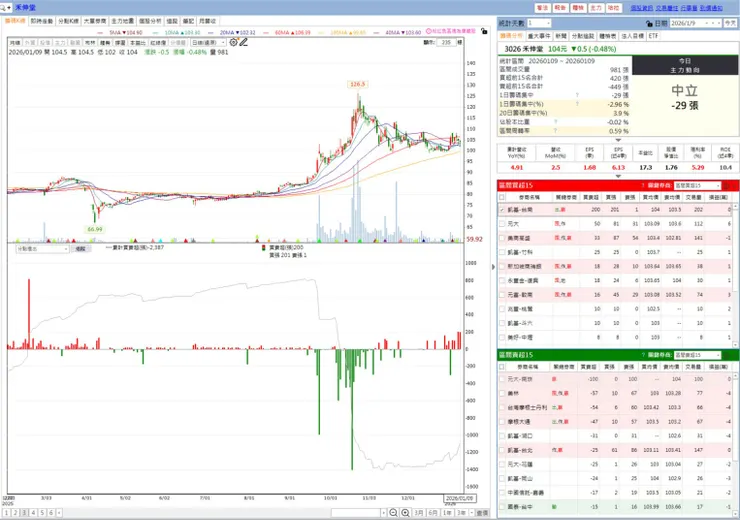Open dropdown next to the 3年 button
The width and height of the screenshot is (740, 520).
coord(471,512)
